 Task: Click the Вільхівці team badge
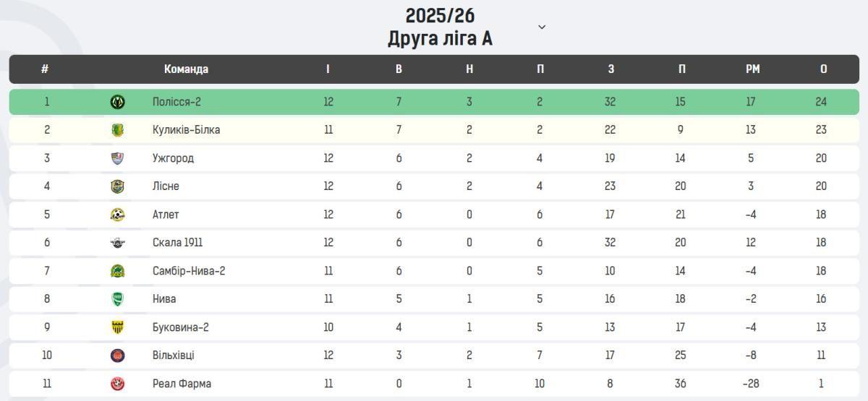(117, 355)
